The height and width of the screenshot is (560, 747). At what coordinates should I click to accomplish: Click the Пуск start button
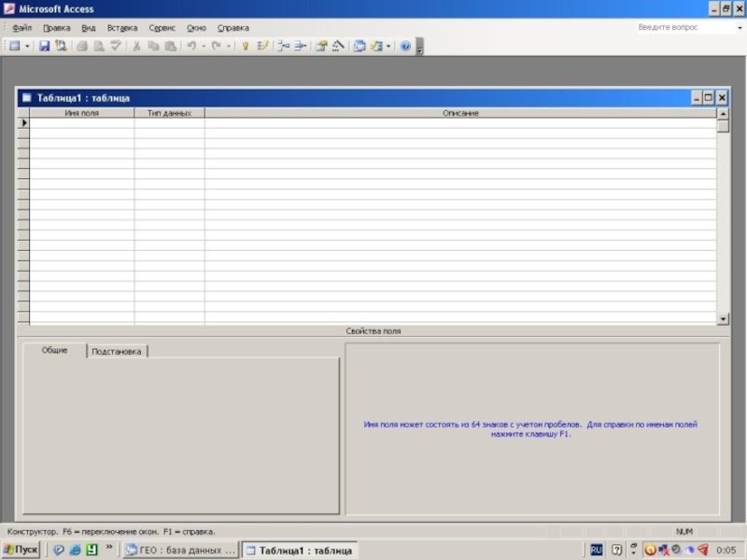pyautogui.click(x=21, y=550)
